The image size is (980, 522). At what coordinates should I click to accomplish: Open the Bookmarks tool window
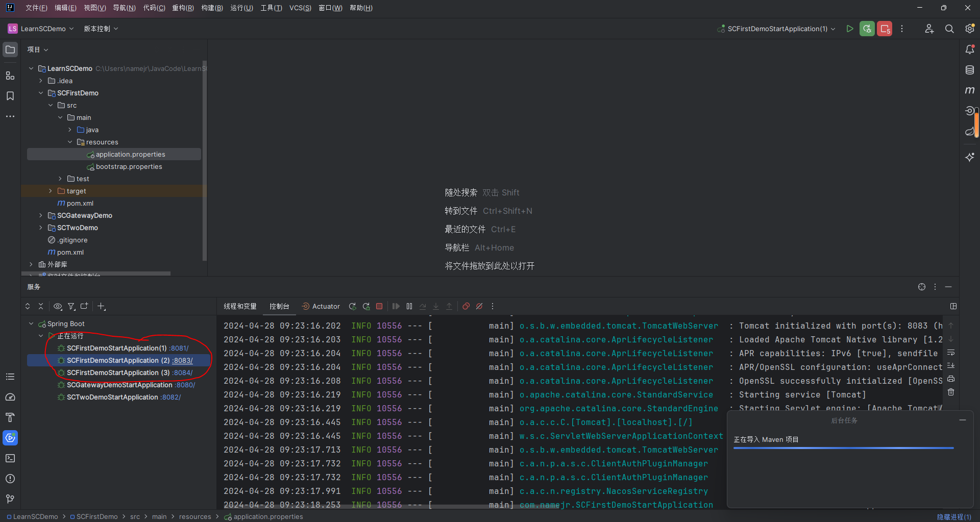click(x=10, y=96)
